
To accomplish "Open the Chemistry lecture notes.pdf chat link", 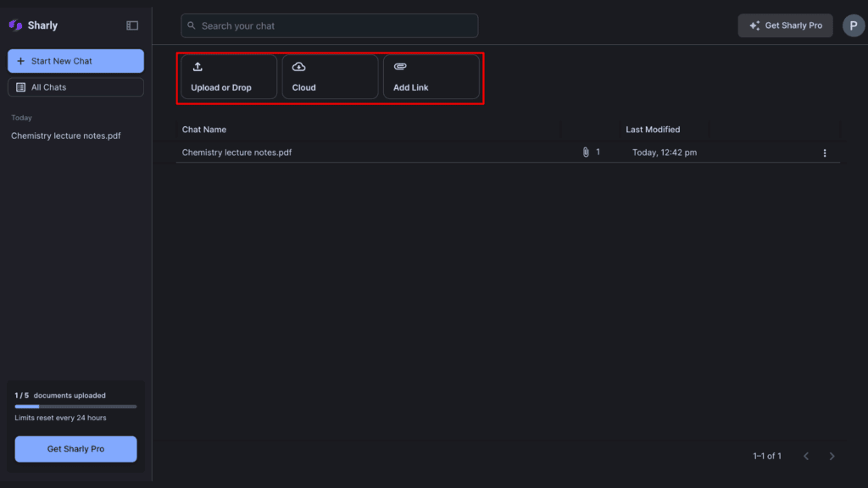I will pos(236,152).
